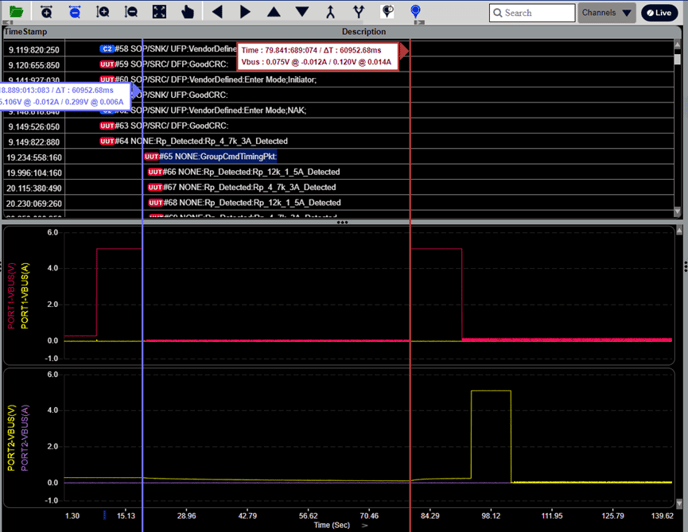688x532 pixels.
Task: Click the timed marker pin icon
Action: [387, 12]
